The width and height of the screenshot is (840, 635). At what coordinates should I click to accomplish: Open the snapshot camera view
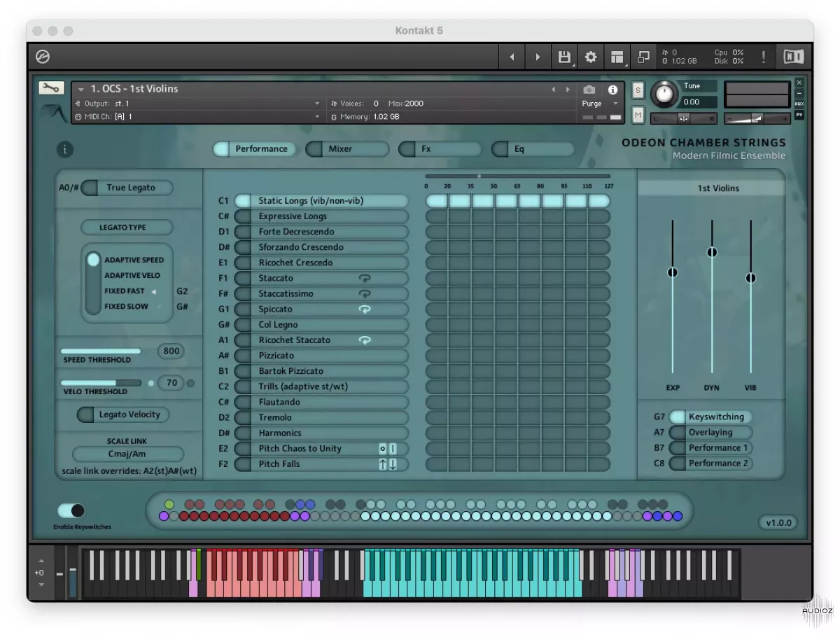tap(589, 90)
